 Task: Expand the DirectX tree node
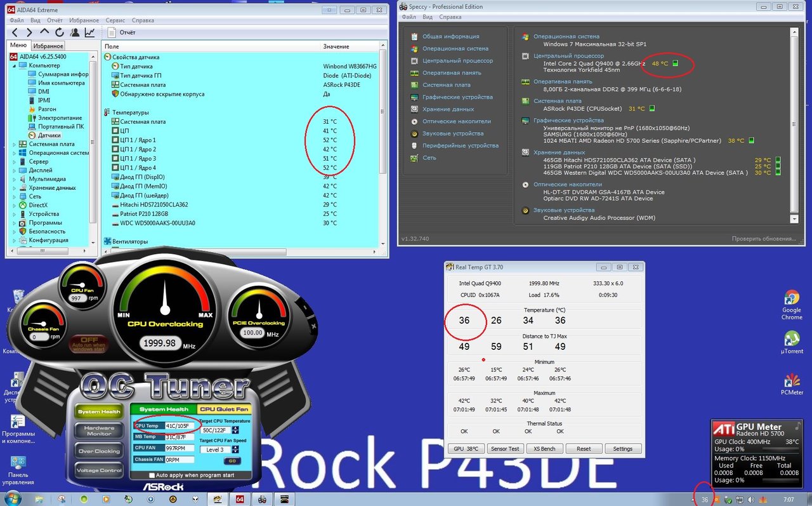tap(15, 205)
